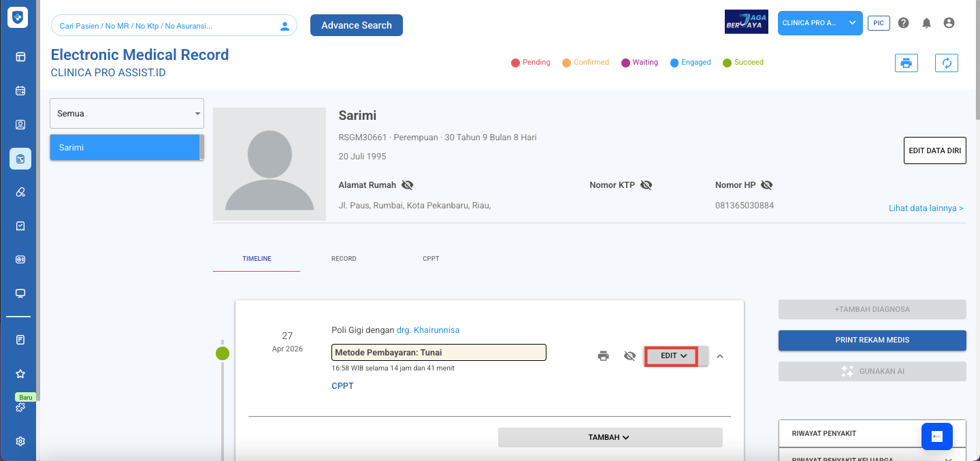Screen dimensions: 980x461
Task: Toggle visibility of Alamat Rumah
Action: pos(407,185)
